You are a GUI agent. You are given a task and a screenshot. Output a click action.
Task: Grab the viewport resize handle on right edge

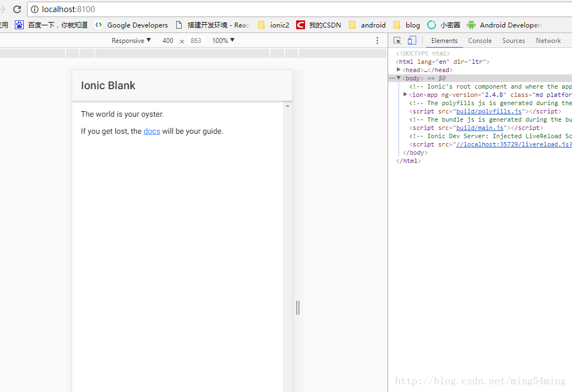coord(298,308)
